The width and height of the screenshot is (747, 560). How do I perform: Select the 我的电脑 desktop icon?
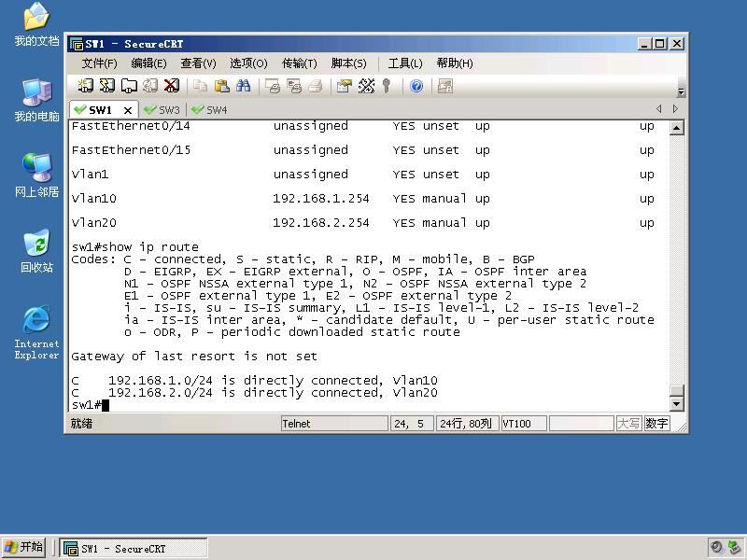pyautogui.click(x=36, y=100)
